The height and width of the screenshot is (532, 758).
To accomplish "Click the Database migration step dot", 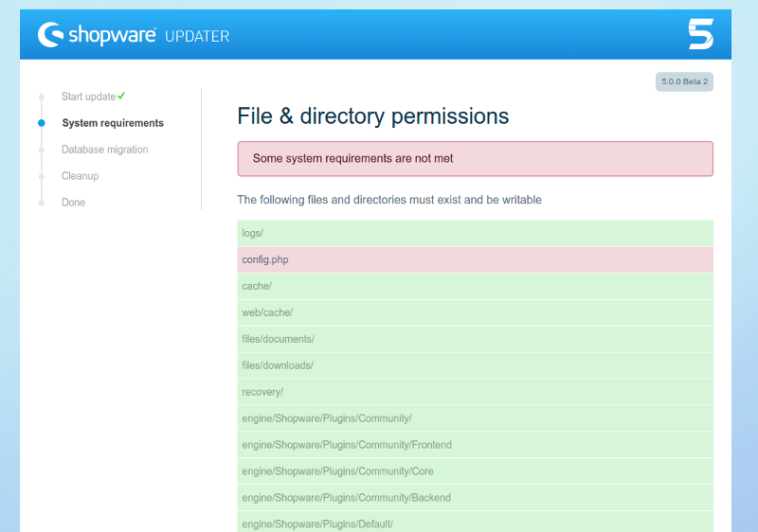I will tap(42, 150).
